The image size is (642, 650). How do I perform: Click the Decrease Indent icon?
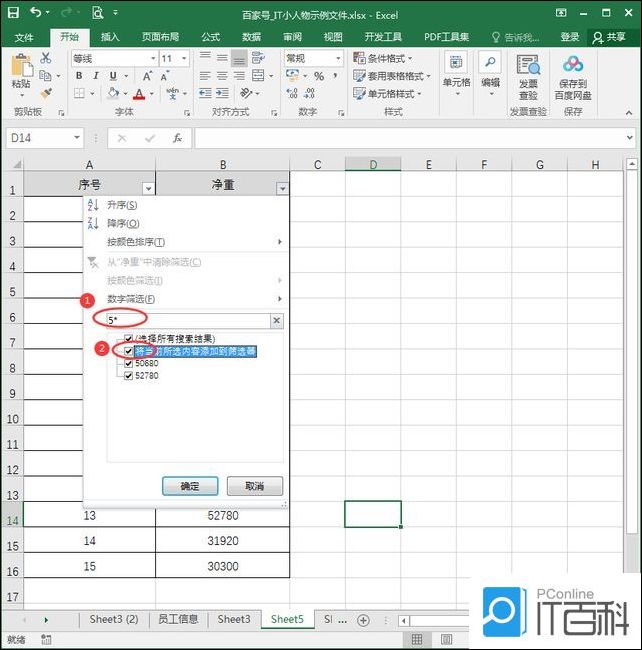click(x=205, y=93)
